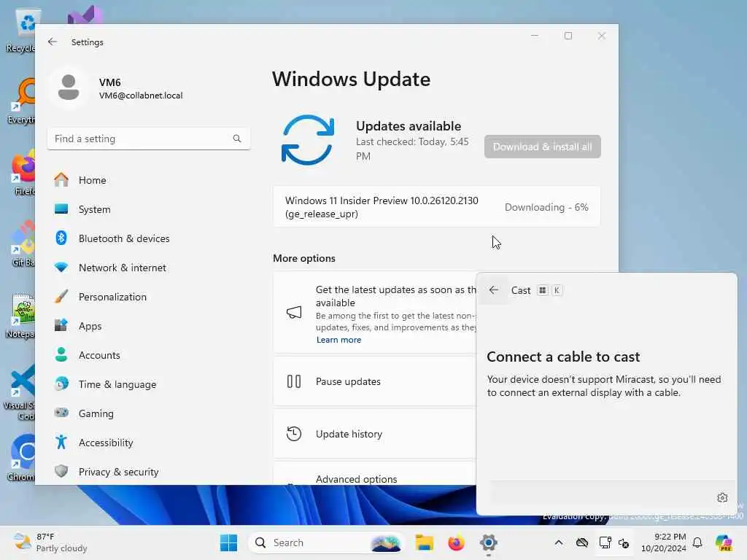
Task: Open Update history
Action: (x=374, y=434)
